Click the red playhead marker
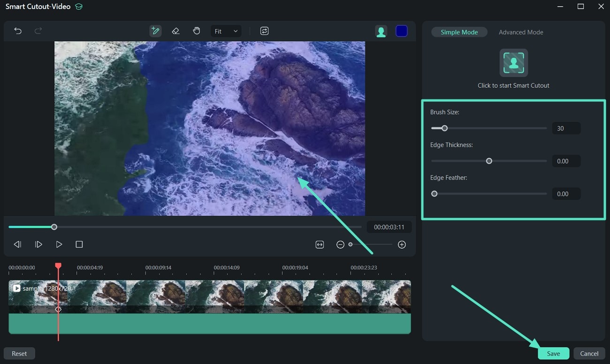Image resolution: width=610 pixels, height=364 pixels. (58, 265)
